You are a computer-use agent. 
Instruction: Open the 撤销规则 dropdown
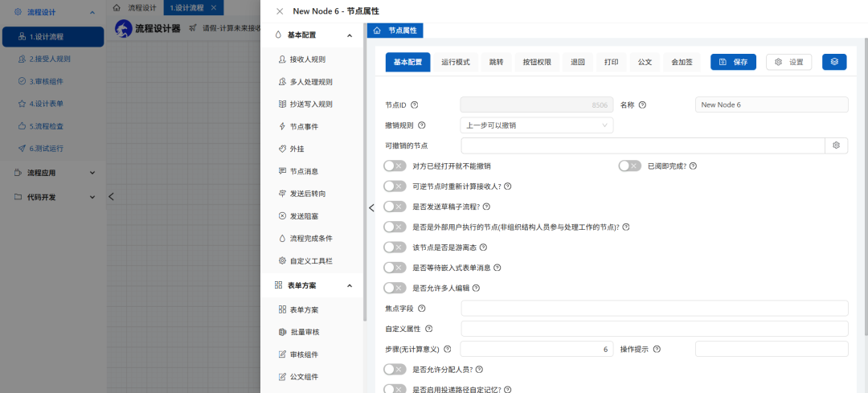point(536,125)
